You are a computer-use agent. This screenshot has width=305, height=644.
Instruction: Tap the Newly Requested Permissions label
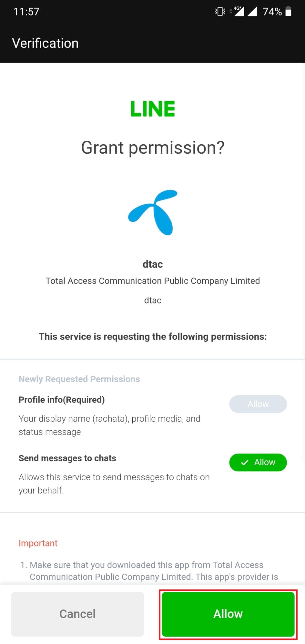[x=79, y=379]
